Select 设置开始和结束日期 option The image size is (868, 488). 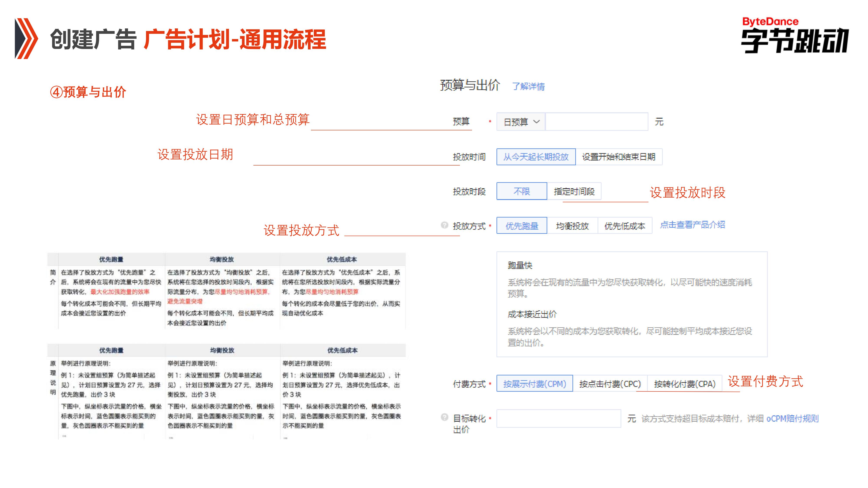pyautogui.click(x=619, y=157)
